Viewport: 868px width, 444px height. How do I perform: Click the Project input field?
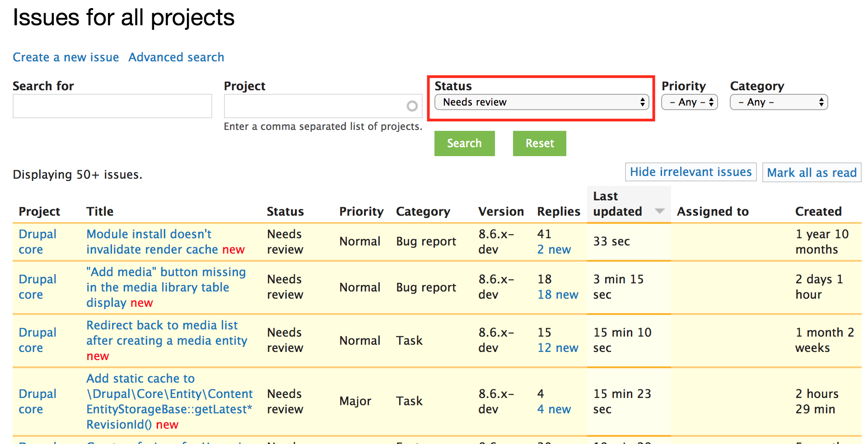[323, 106]
